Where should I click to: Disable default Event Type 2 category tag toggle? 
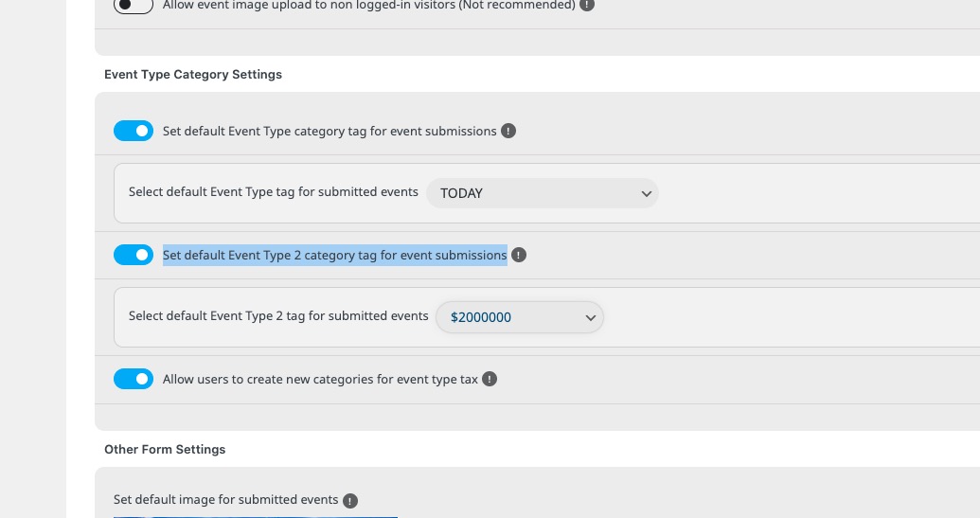(134, 255)
